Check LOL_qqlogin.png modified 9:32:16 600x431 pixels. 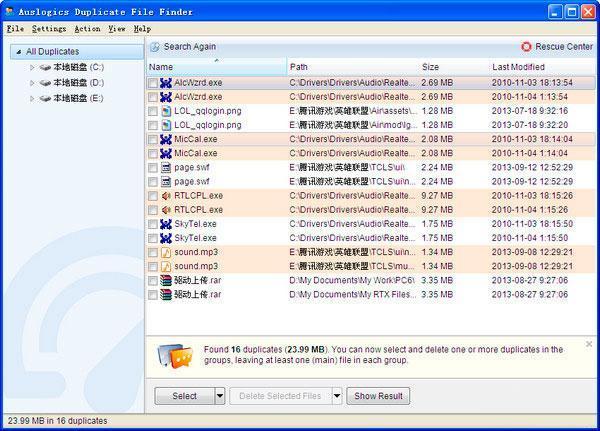click(x=153, y=111)
